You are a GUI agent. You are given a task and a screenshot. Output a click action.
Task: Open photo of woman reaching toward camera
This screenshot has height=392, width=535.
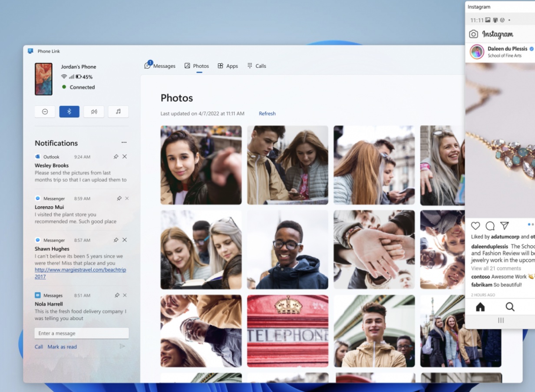tap(201, 165)
